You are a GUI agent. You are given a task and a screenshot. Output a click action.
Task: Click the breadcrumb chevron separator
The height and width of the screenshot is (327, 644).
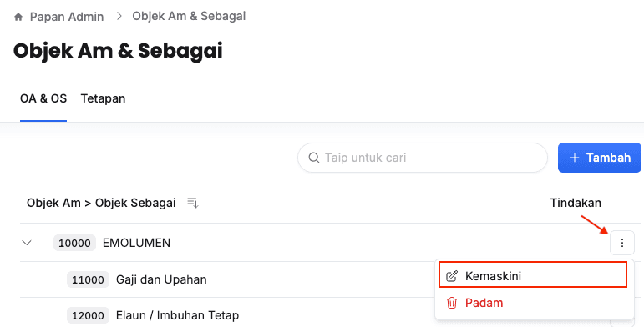pos(119,16)
